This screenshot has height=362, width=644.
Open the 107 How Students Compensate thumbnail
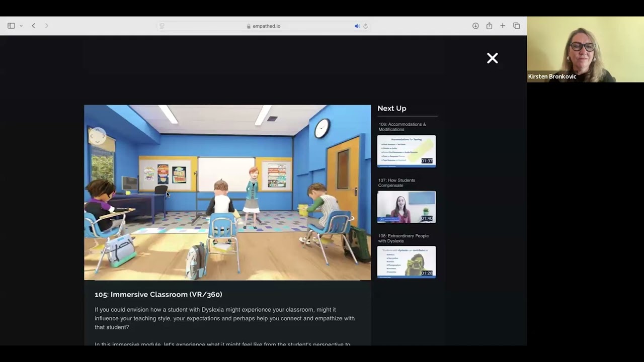coord(407,207)
